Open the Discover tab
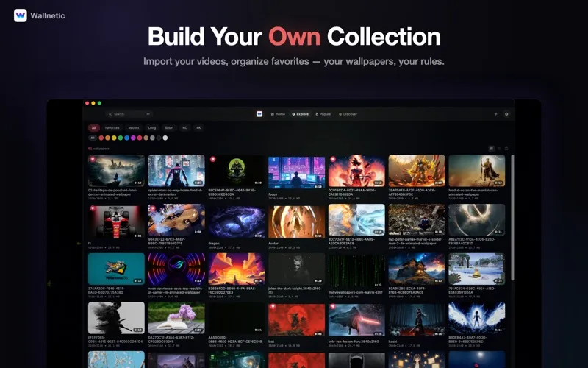 (348, 114)
